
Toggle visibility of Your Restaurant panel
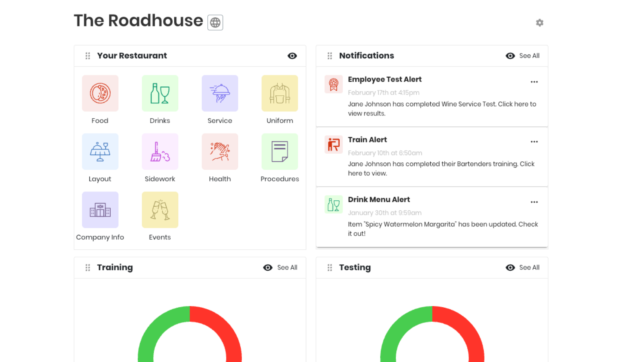coord(292,56)
